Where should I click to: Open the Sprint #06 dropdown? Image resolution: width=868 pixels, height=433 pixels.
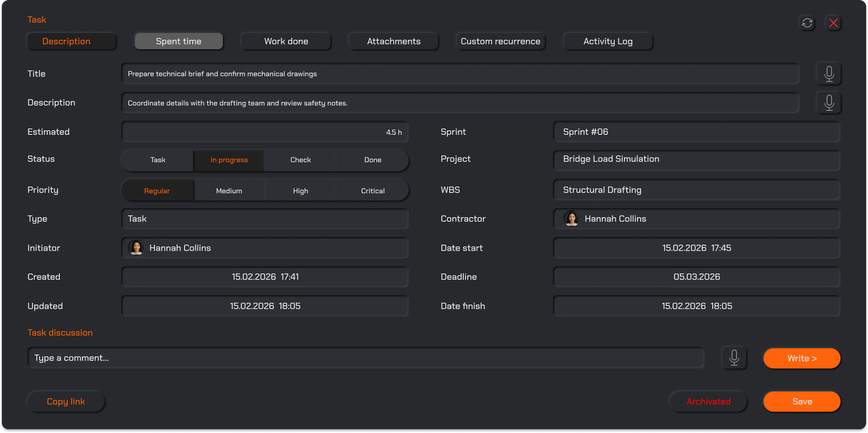point(697,132)
